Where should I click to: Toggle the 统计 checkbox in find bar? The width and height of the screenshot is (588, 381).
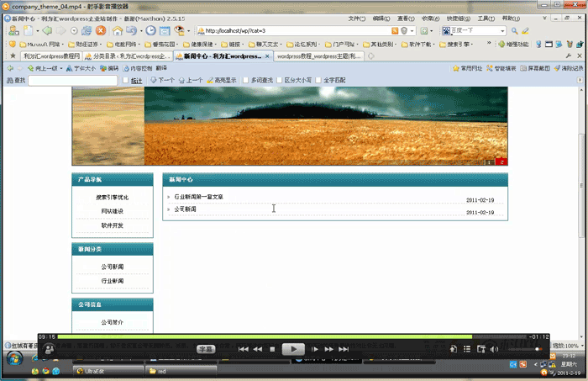[126, 81]
